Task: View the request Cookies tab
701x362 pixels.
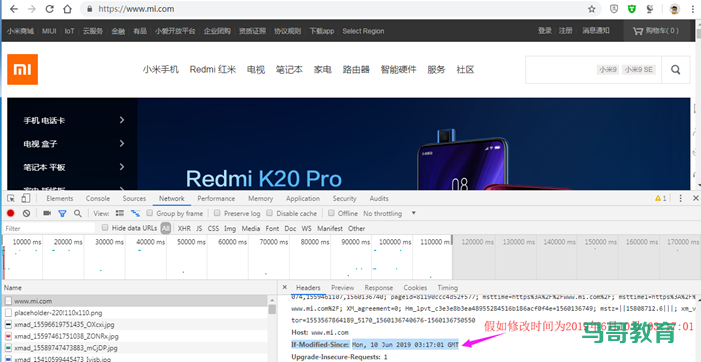Action: click(x=415, y=287)
